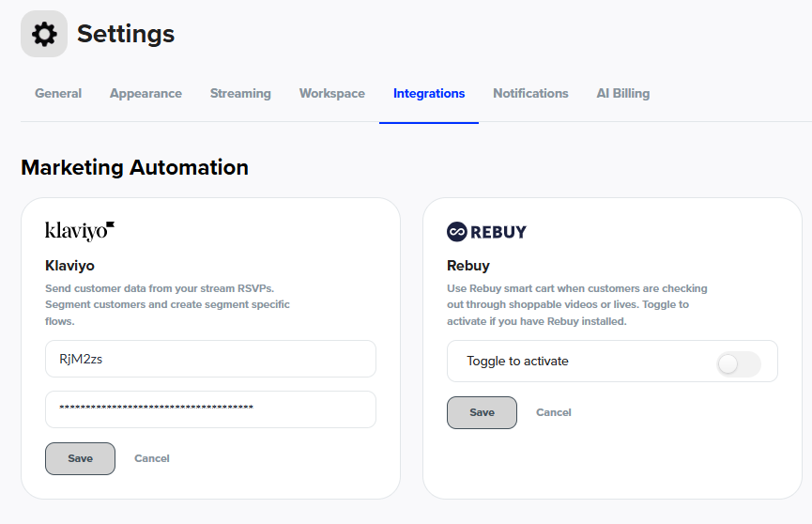
Task: Click the masked Klaviyo API key field
Action: [210, 408]
